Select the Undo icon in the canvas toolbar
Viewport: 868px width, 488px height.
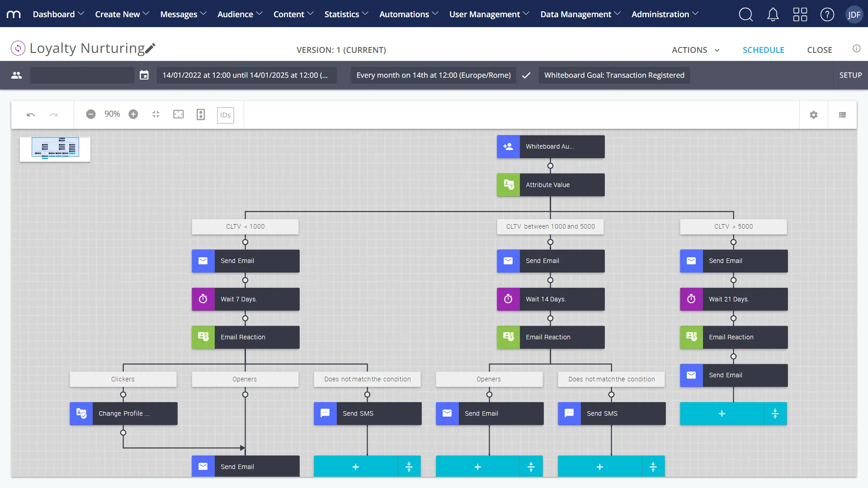click(31, 115)
